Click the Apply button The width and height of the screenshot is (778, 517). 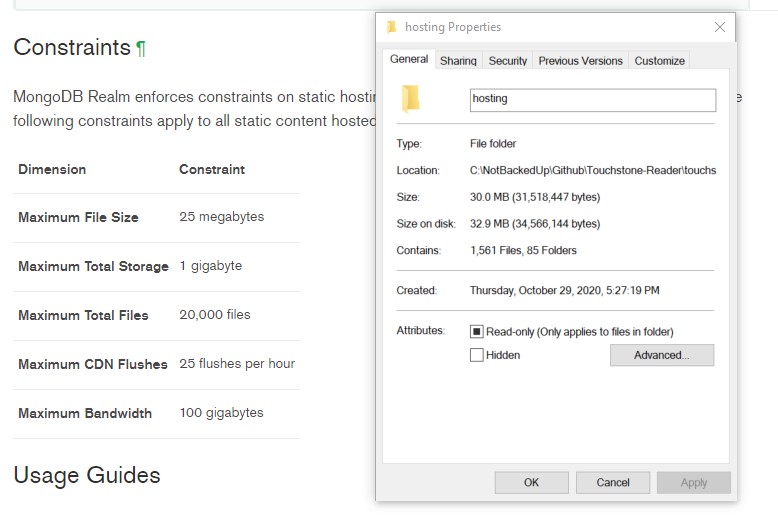tap(693, 482)
